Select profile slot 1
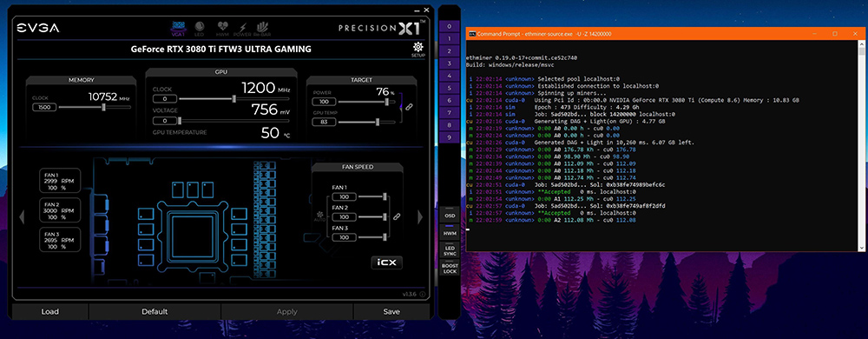Screen dimensions: 868x339 click(x=450, y=39)
